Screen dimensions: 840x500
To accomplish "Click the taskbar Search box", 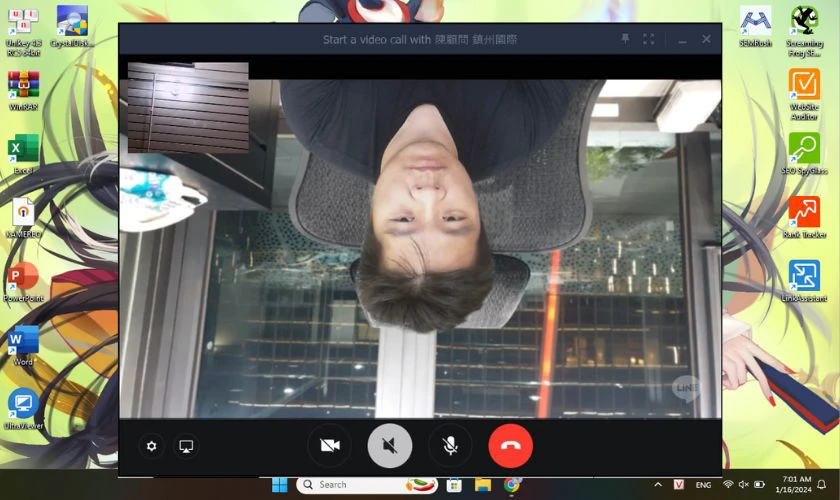I will [367, 485].
